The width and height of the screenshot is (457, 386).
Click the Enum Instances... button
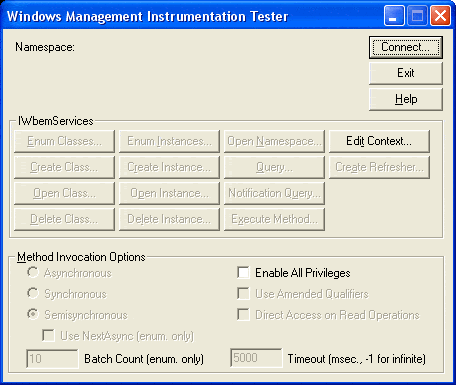click(x=169, y=141)
